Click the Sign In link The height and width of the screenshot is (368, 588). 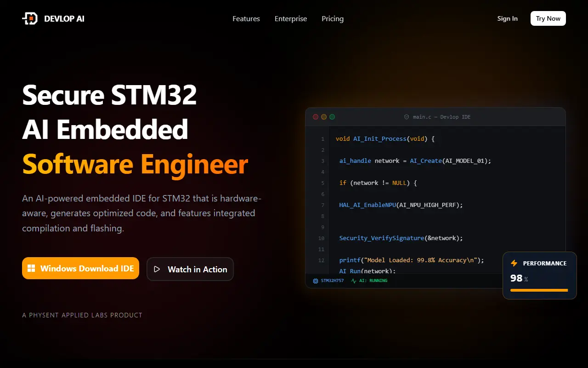coord(508,18)
